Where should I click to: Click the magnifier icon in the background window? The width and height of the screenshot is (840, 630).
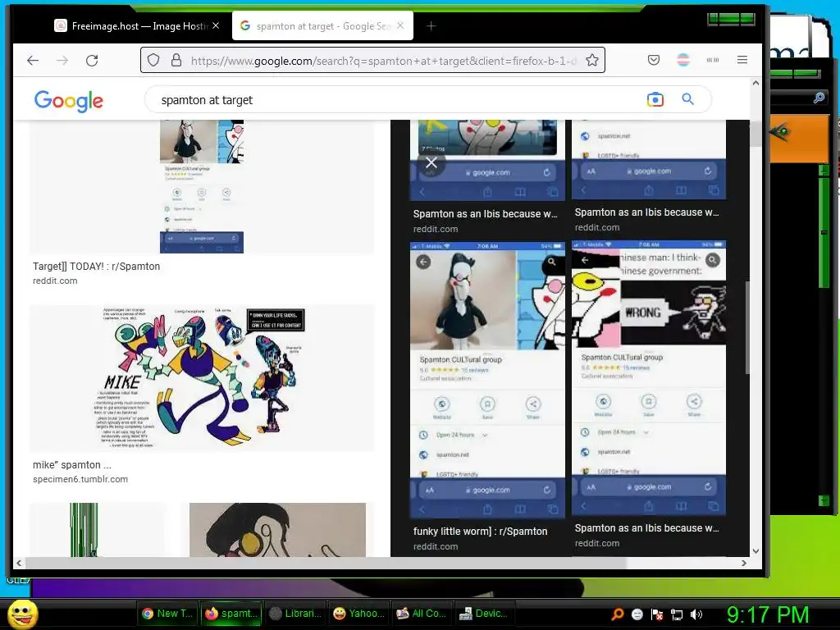tap(819, 98)
